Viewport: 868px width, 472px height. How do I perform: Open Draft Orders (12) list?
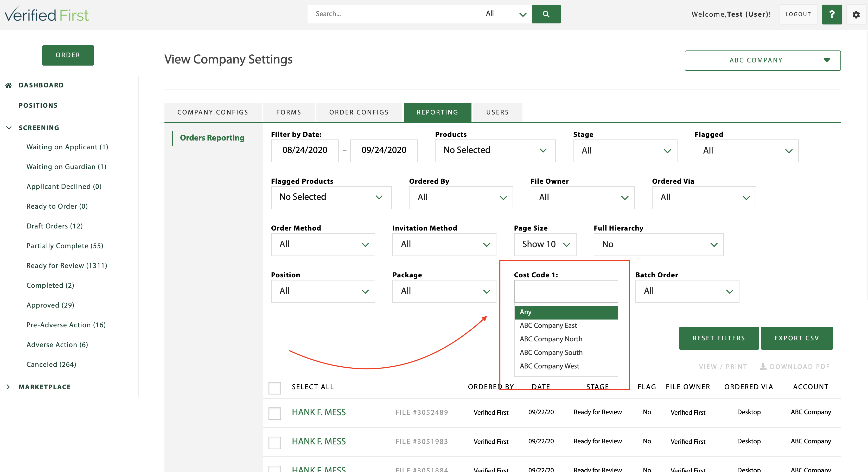pos(55,226)
